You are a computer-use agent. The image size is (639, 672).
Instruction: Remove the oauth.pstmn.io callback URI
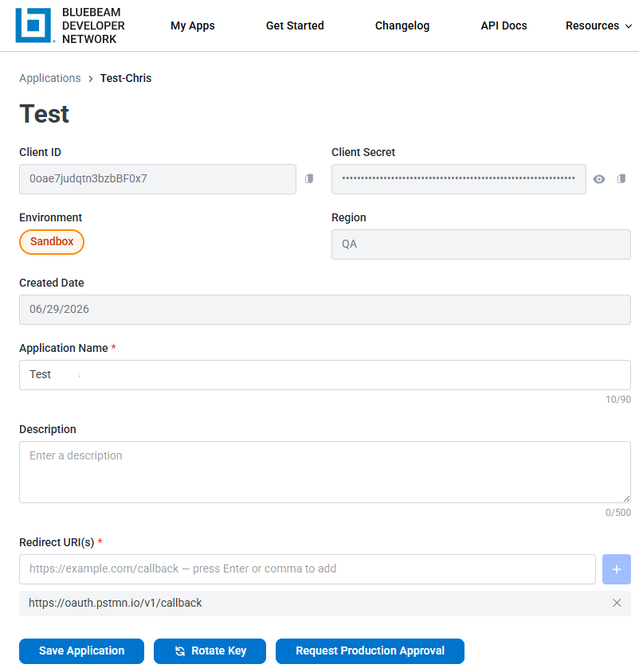click(x=617, y=603)
